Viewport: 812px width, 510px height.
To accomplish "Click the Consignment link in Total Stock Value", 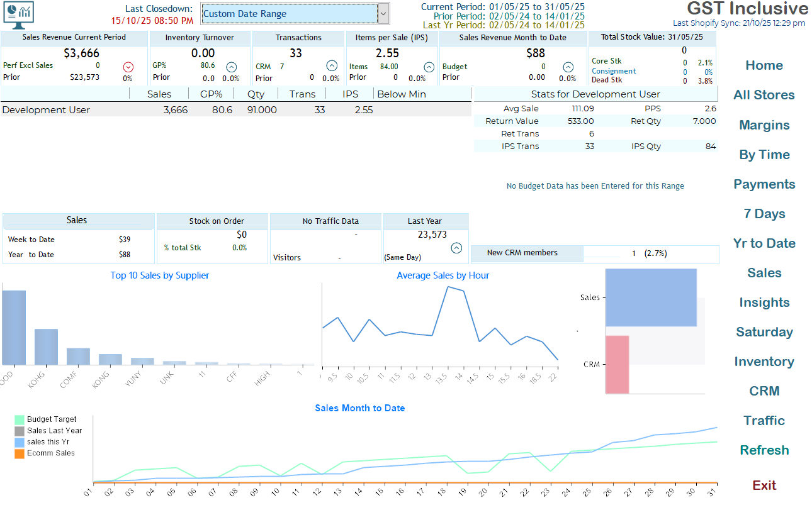I will 614,71.
